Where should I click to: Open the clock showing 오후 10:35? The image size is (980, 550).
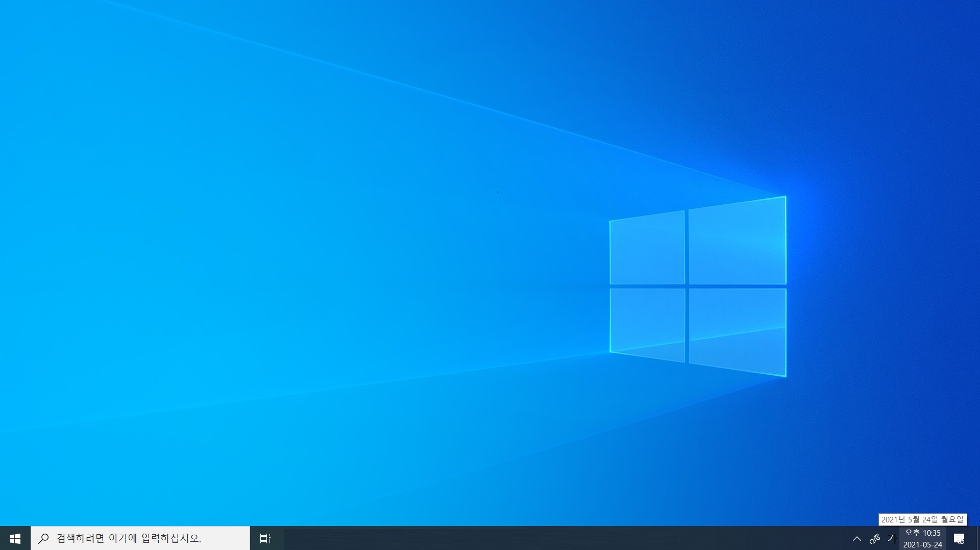click(923, 538)
